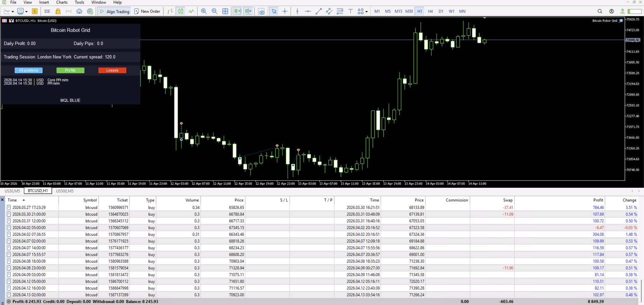644x305 pixels.
Task: Expand the shapes tool dropdown arrow
Action: point(366,11)
